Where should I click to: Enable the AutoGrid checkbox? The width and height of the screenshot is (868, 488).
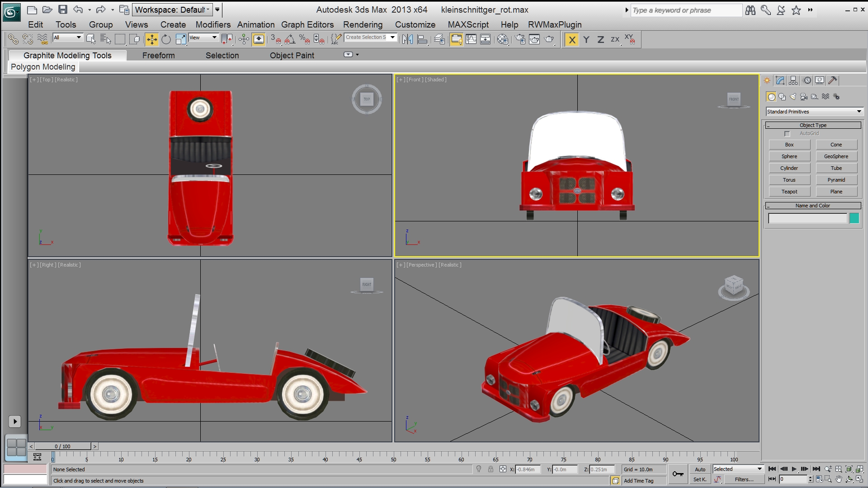[x=787, y=134]
